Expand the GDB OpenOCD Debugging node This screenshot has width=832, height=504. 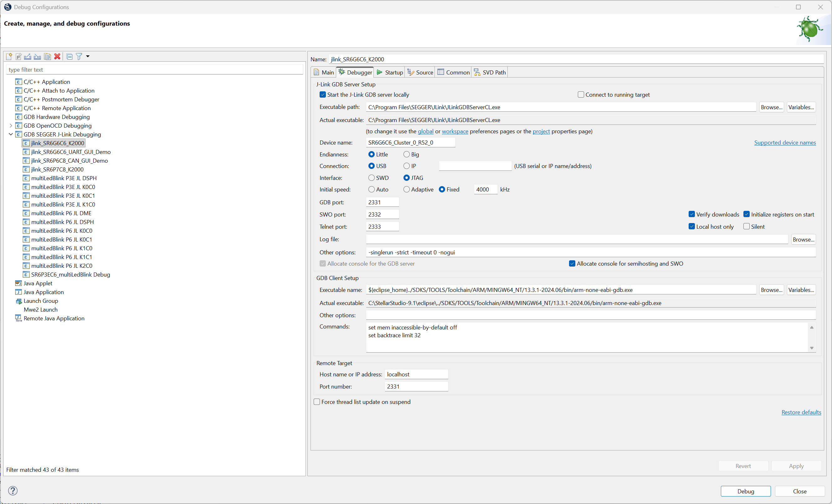[x=11, y=125]
